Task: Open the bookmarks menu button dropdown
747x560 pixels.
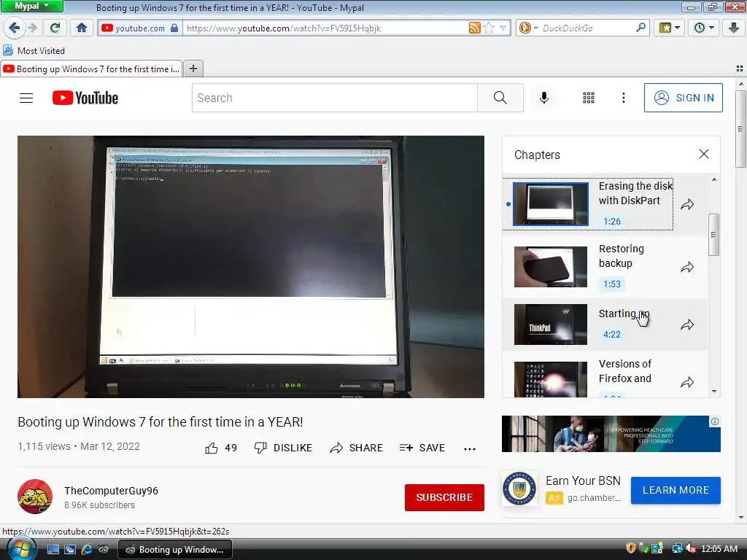Action: tap(670, 28)
